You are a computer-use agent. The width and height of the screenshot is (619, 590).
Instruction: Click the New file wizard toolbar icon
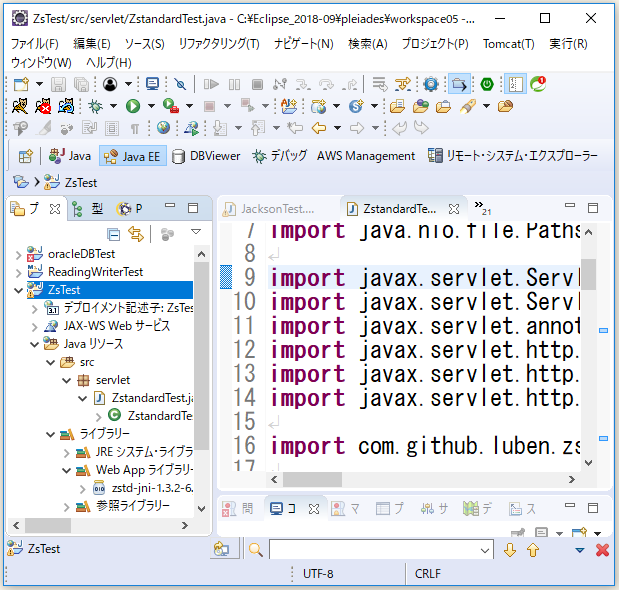click(x=21, y=84)
